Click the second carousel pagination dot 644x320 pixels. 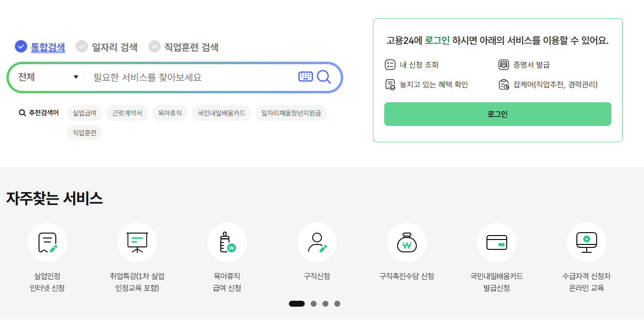[314, 305]
